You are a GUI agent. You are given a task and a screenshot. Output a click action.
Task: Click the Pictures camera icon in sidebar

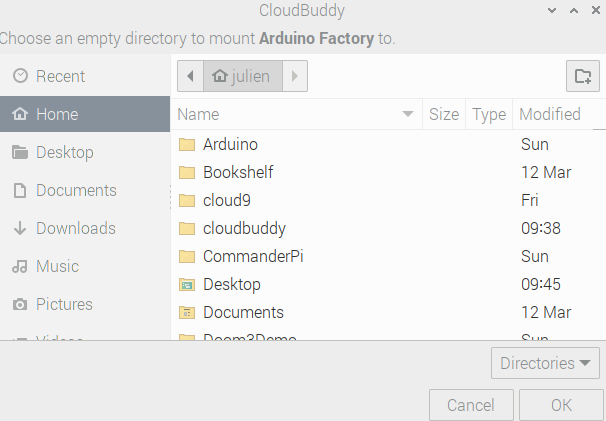19,304
